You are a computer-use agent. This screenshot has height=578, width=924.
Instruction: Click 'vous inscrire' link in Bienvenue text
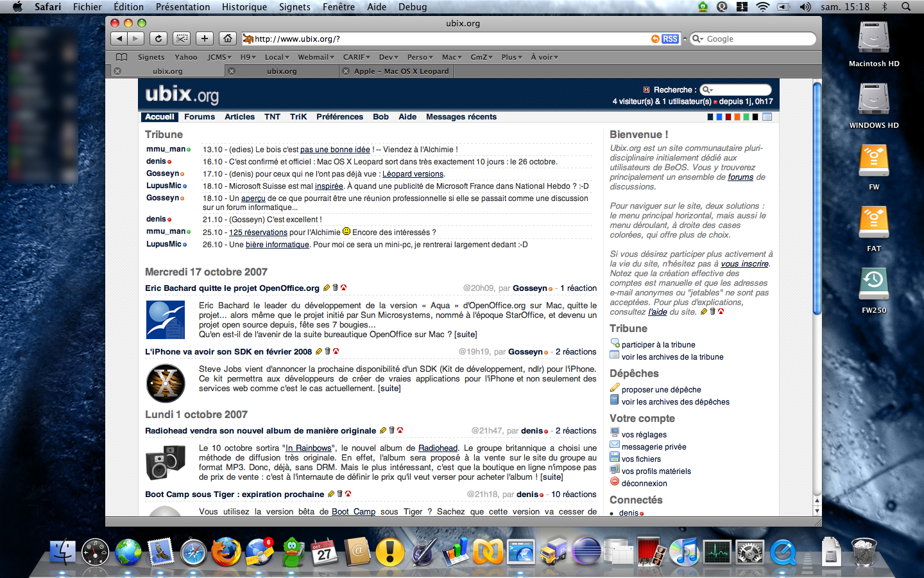tap(744, 263)
